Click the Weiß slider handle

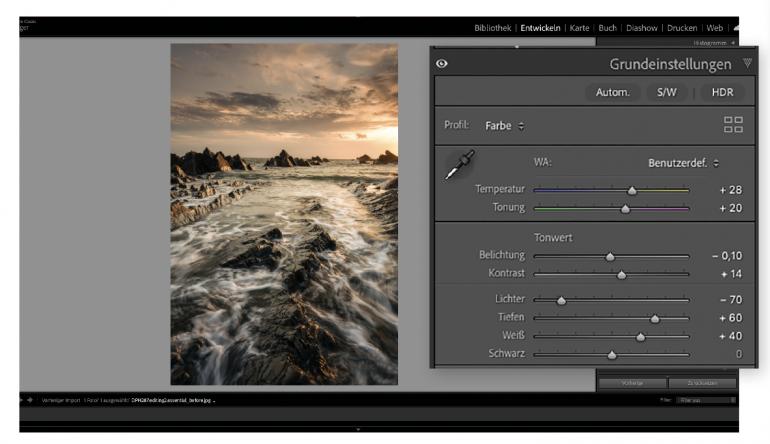(640, 337)
